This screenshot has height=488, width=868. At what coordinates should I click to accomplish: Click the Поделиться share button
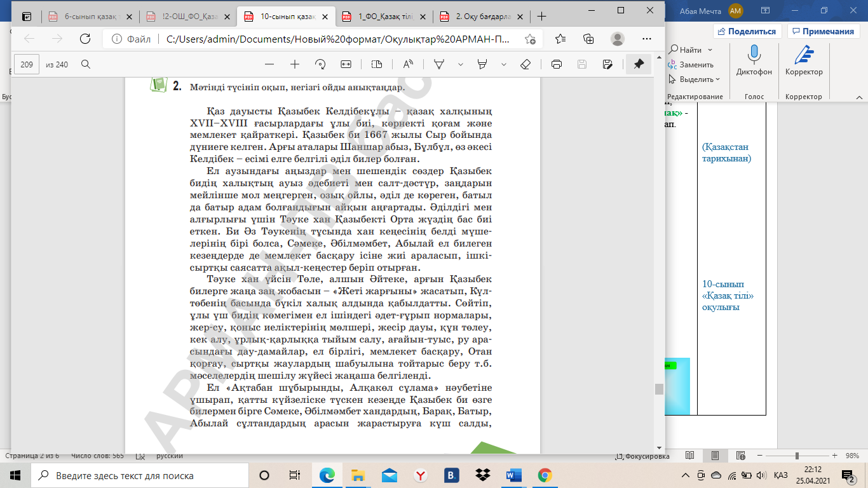point(747,31)
